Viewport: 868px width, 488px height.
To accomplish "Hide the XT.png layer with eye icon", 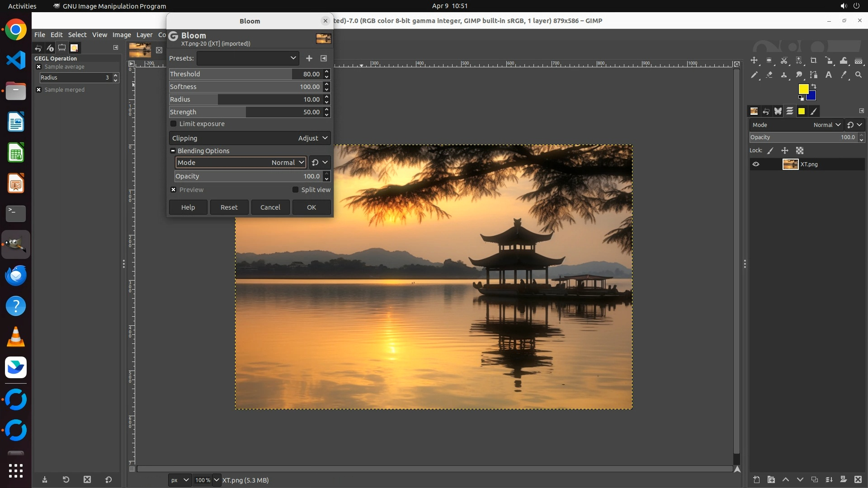I will (x=756, y=164).
